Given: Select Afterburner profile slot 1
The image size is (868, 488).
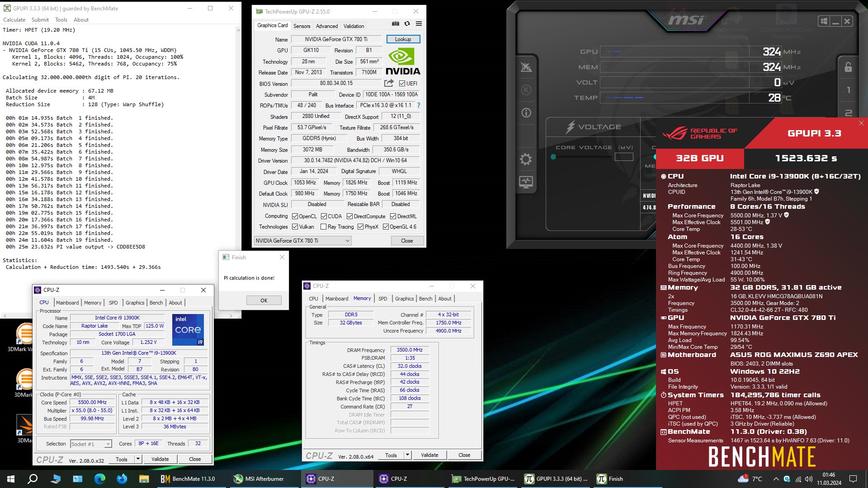Looking at the screenshot, I should [848, 90].
